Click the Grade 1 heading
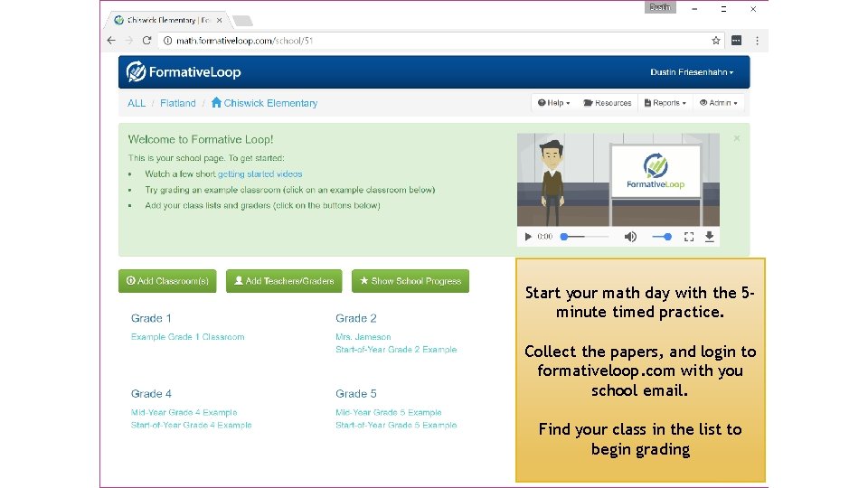The width and height of the screenshot is (868, 488). [x=151, y=318]
